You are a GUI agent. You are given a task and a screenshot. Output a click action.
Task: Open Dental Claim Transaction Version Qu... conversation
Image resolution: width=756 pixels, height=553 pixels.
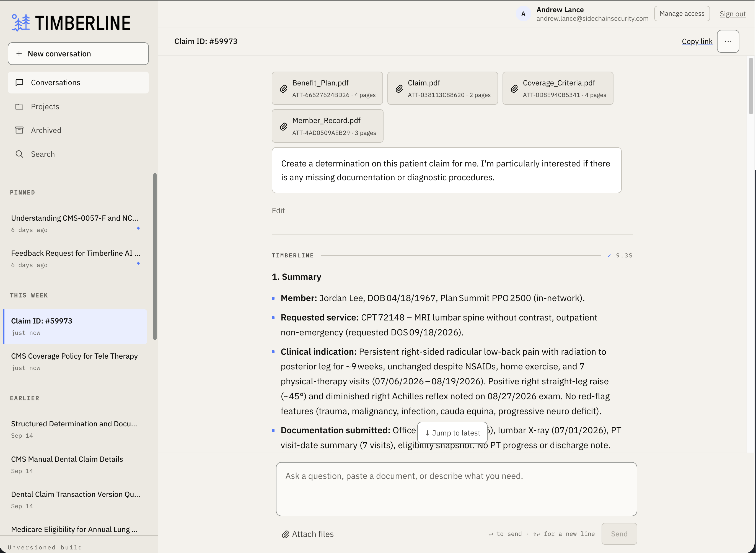click(x=75, y=500)
